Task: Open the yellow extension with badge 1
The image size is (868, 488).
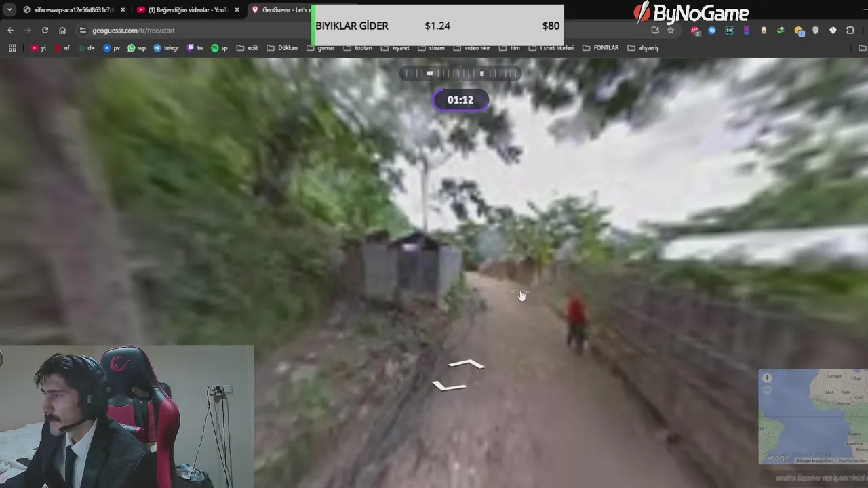Action: [x=799, y=30]
